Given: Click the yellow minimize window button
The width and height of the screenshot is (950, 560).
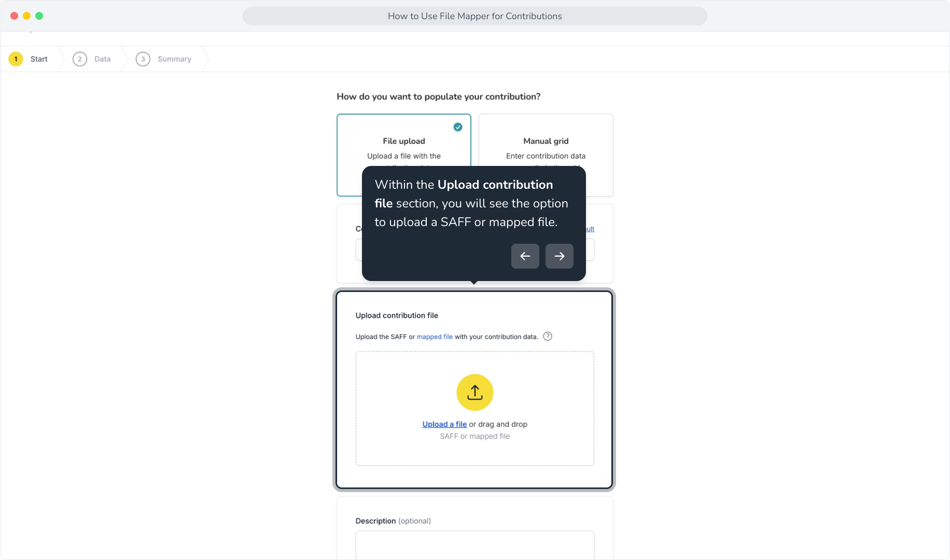Looking at the screenshot, I should coord(26,16).
